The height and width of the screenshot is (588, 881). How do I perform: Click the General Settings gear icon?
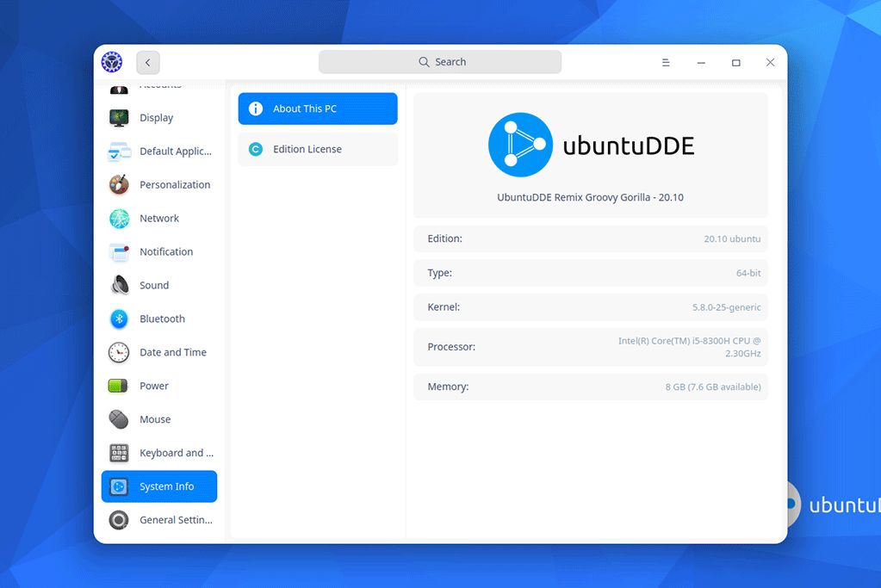[119, 520]
